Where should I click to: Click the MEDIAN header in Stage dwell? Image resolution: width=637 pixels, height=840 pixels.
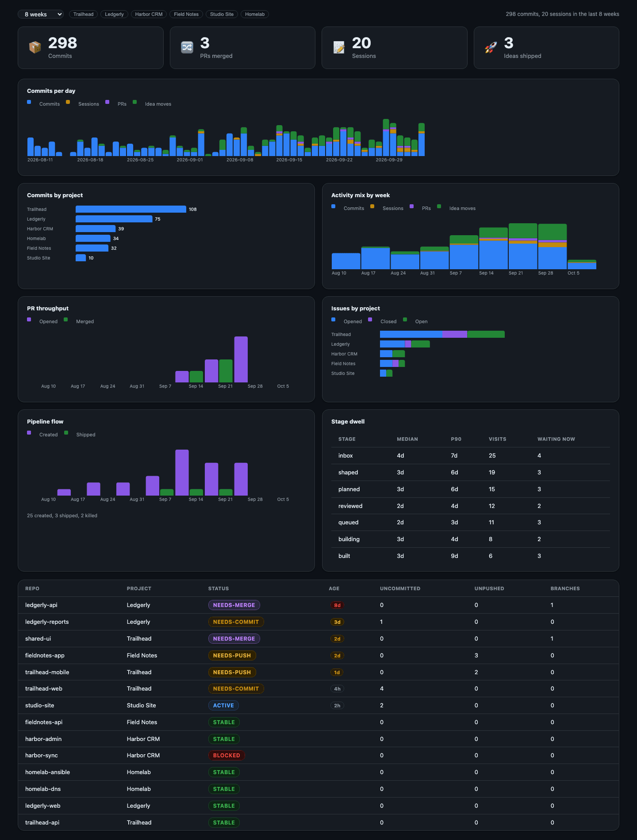point(407,439)
